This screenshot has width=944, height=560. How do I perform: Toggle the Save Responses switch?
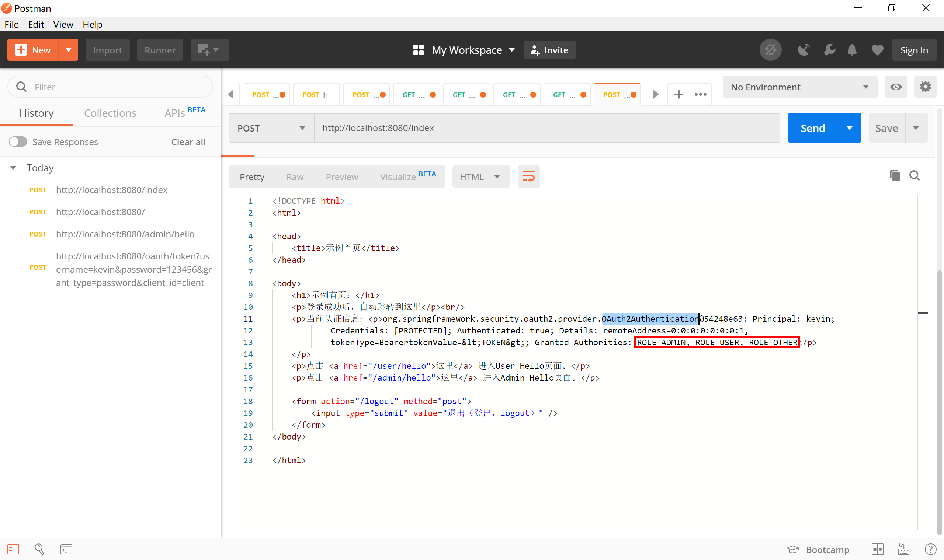(18, 142)
